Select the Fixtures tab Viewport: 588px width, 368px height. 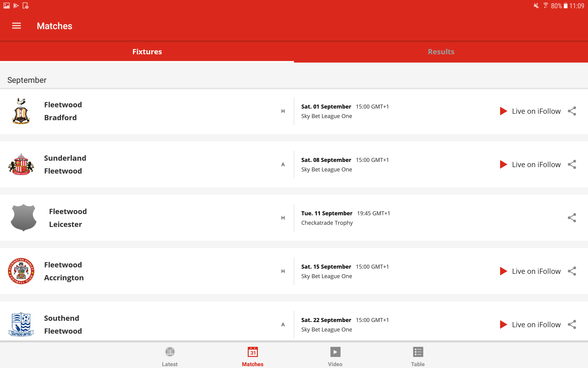(147, 52)
